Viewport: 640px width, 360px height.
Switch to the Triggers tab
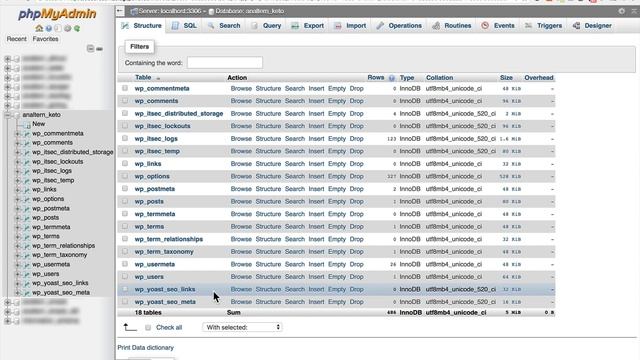(543, 26)
